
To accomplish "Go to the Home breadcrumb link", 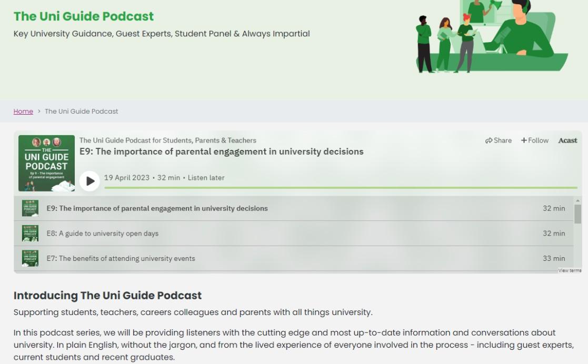I will (23, 112).
